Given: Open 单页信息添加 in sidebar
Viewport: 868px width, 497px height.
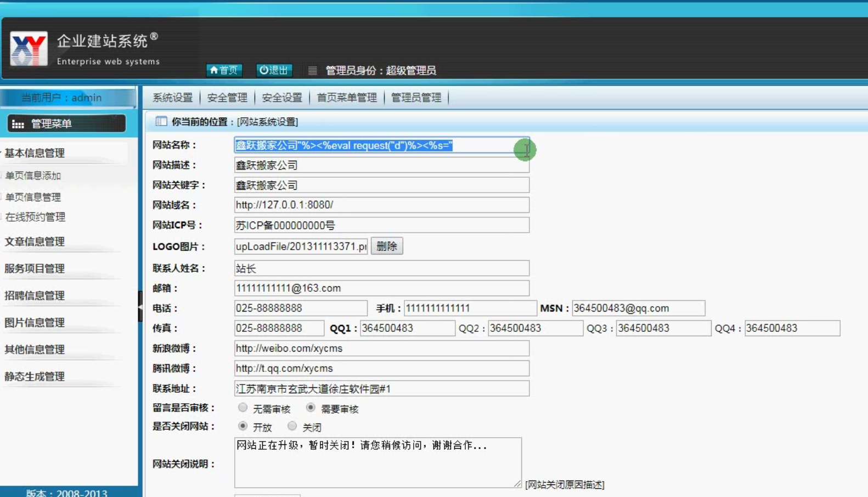Looking at the screenshot, I should (33, 176).
